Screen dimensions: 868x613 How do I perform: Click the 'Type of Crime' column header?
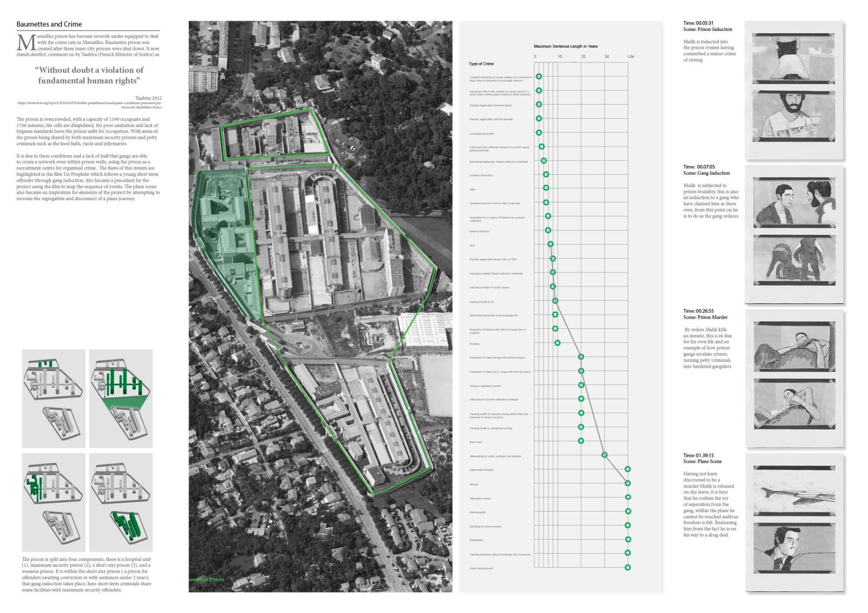point(481,64)
